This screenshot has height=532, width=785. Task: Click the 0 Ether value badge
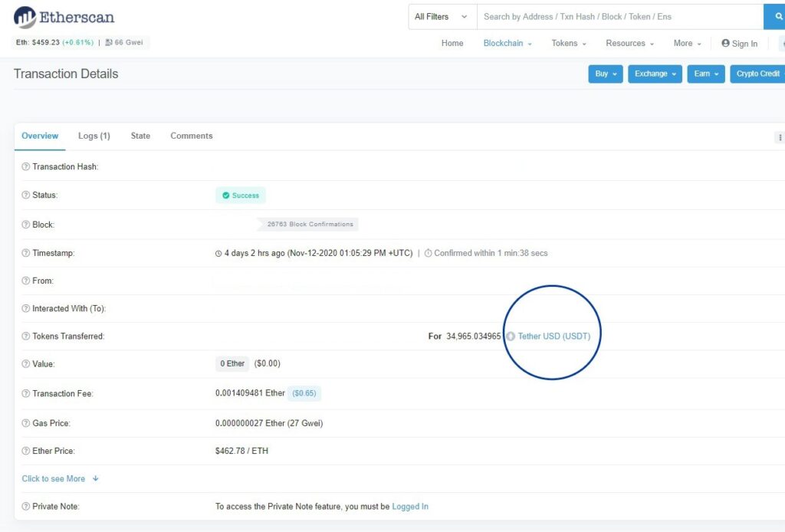pos(232,364)
